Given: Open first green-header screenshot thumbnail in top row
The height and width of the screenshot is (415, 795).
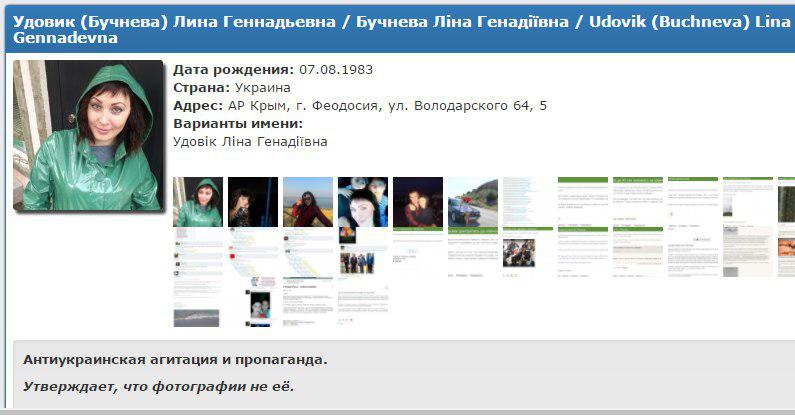Looking at the screenshot, I should [582, 202].
